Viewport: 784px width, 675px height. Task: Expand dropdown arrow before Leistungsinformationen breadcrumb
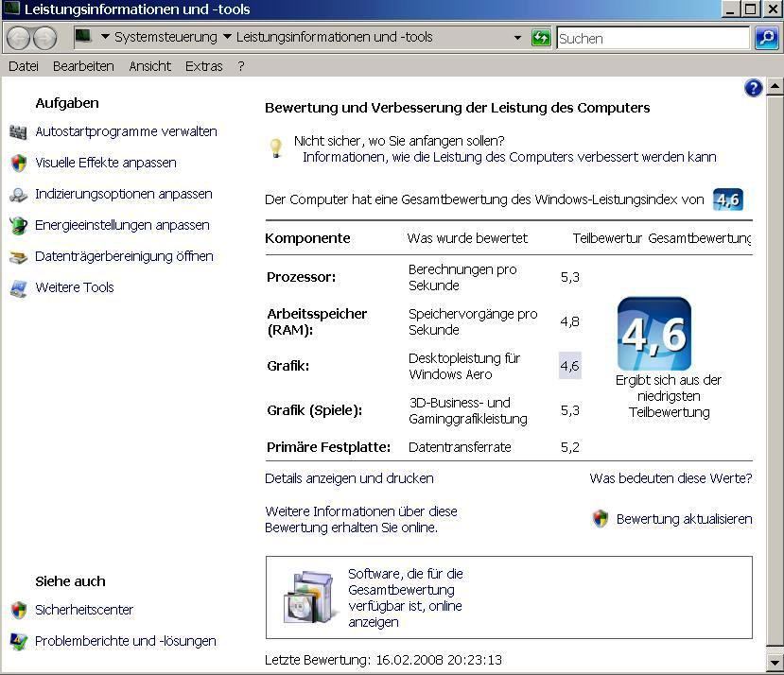227,37
